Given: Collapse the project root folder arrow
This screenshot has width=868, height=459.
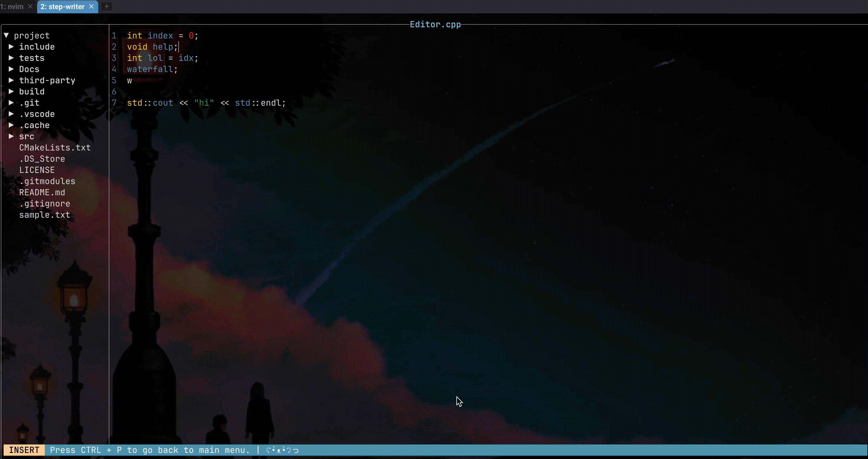Looking at the screenshot, I should tap(6, 35).
